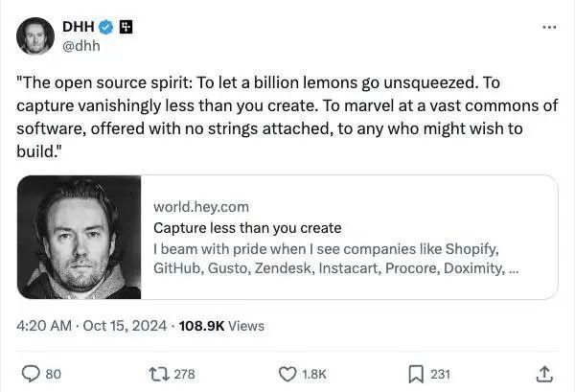
Task: Open "Capture less than you create" card title
Action: [247, 227]
